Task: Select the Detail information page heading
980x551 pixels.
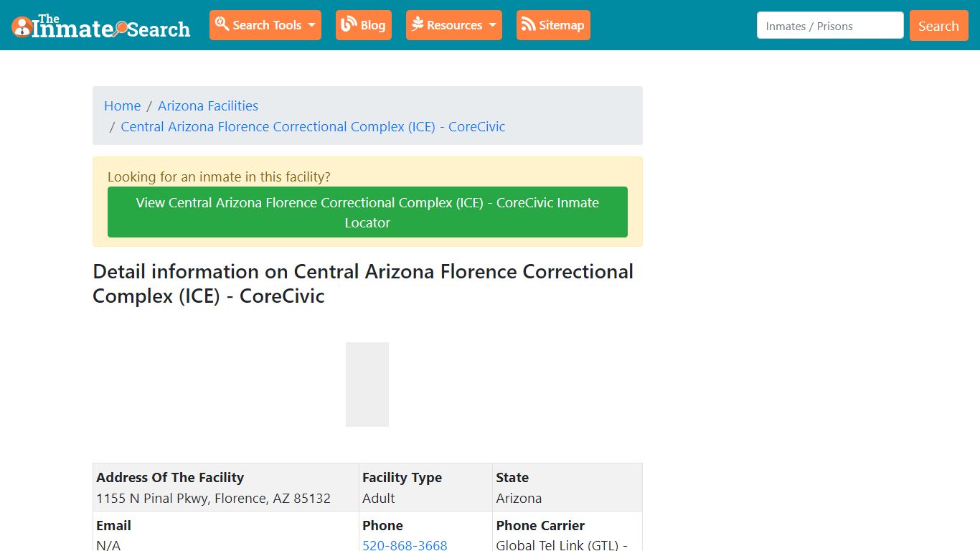Action: click(363, 283)
